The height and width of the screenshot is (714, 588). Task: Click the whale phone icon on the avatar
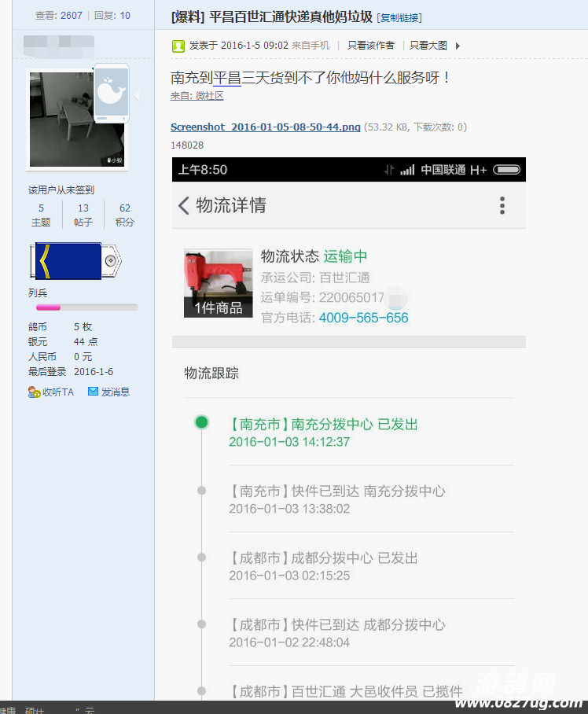pyautogui.click(x=111, y=93)
